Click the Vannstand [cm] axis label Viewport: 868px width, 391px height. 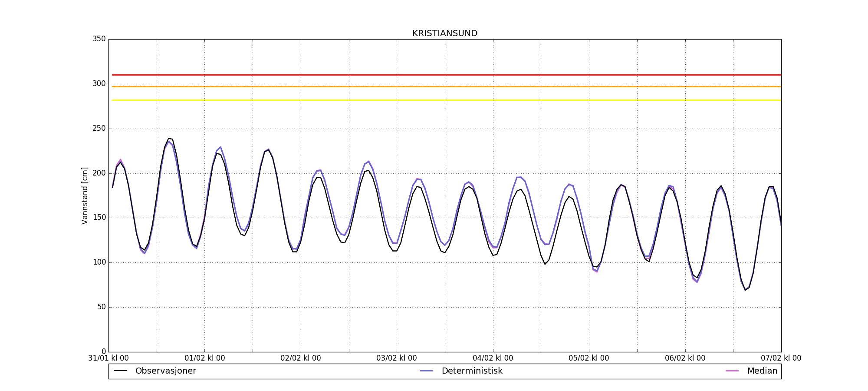coord(85,195)
